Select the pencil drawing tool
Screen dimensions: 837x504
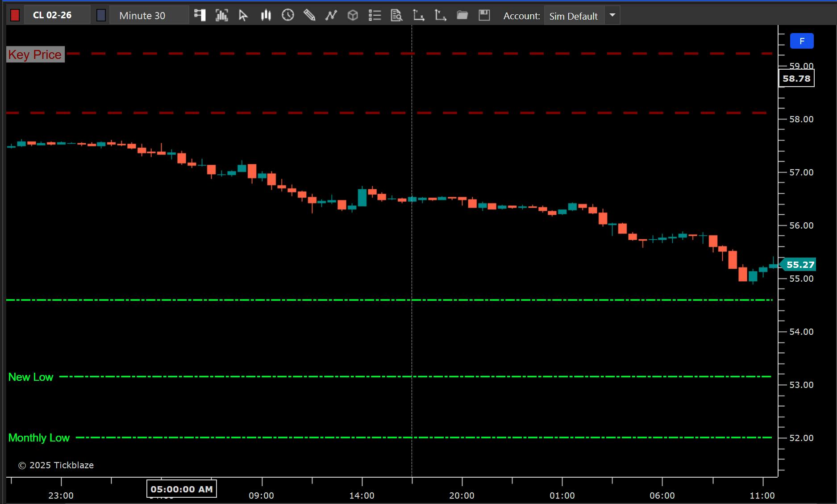coord(309,15)
